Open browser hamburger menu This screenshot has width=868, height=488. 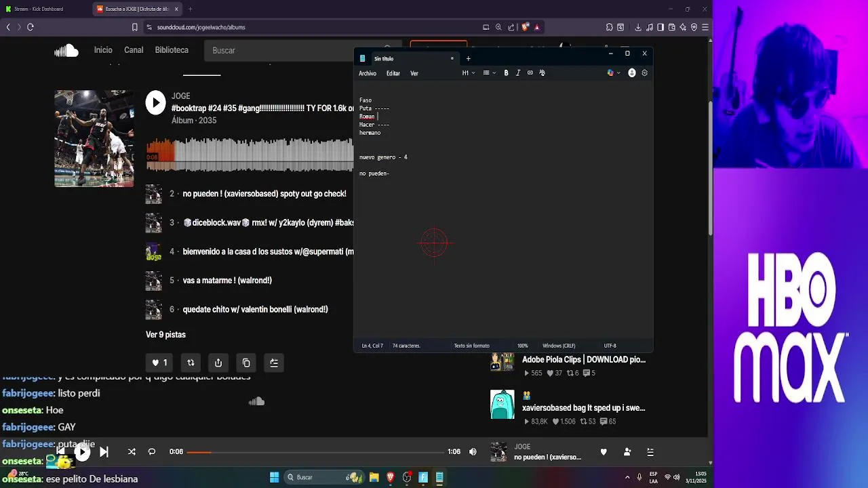(x=705, y=27)
